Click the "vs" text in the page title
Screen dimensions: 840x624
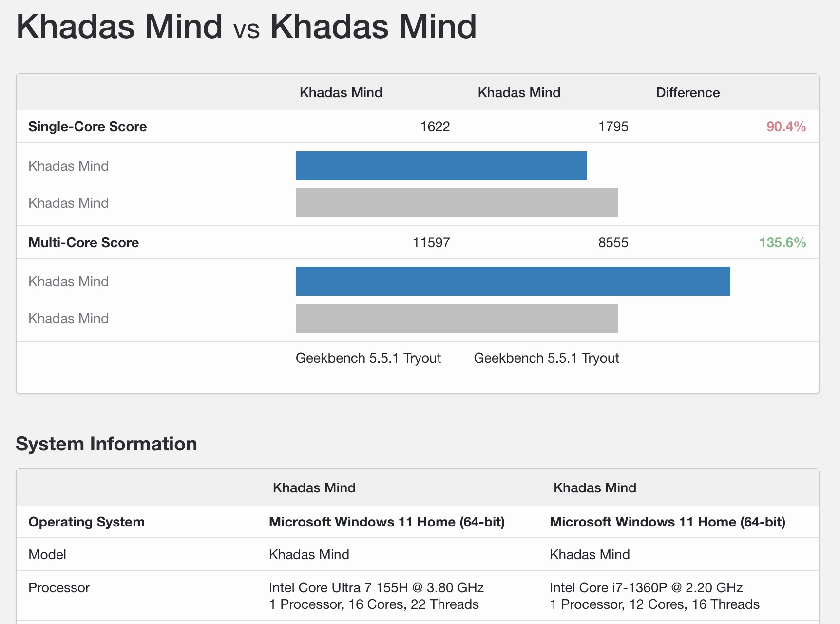click(247, 29)
